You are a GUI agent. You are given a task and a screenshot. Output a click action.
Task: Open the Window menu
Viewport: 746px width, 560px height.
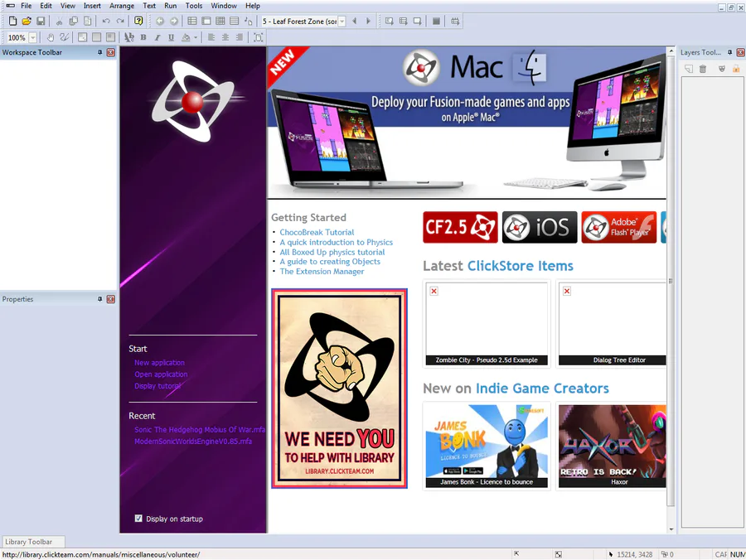(x=224, y=6)
